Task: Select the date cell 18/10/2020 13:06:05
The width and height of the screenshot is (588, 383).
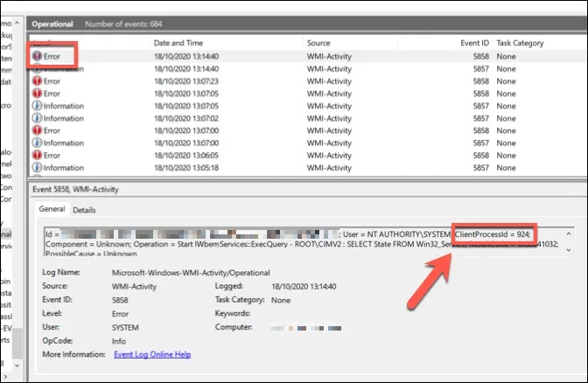Action: (186, 156)
